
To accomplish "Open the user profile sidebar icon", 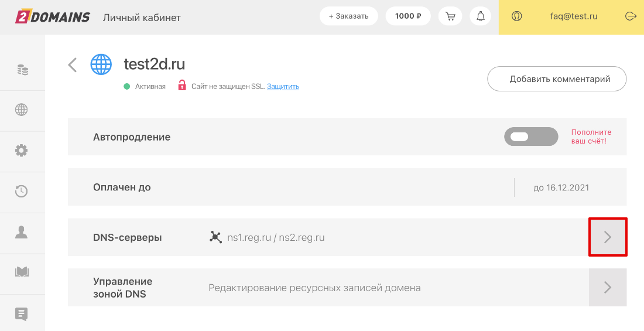I will [x=22, y=232].
